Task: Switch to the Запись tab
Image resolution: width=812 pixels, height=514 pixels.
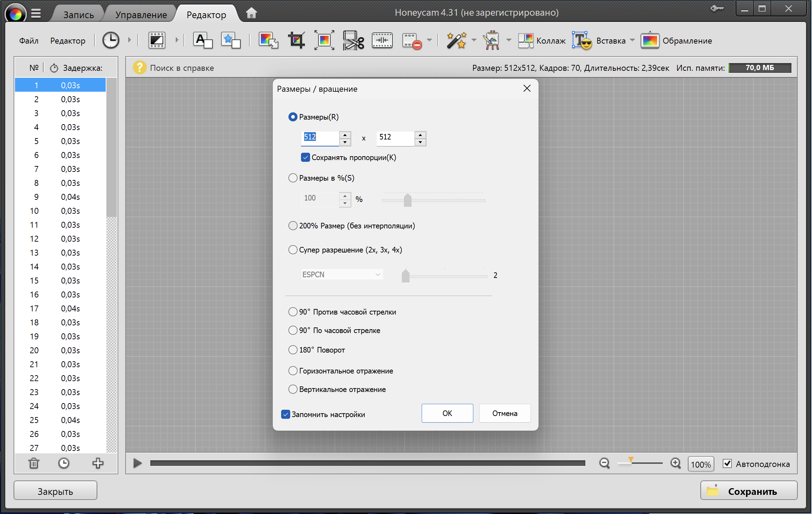Action: pyautogui.click(x=78, y=15)
